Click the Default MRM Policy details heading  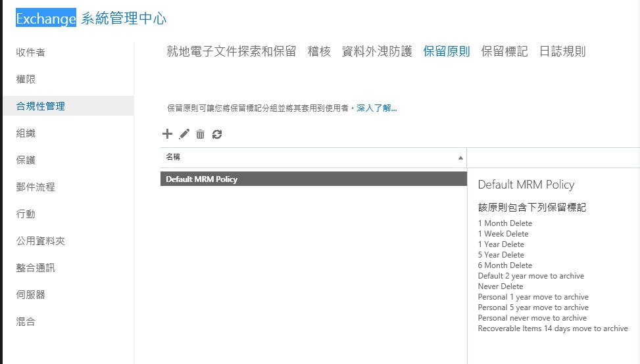pyautogui.click(x=526, y=185)
